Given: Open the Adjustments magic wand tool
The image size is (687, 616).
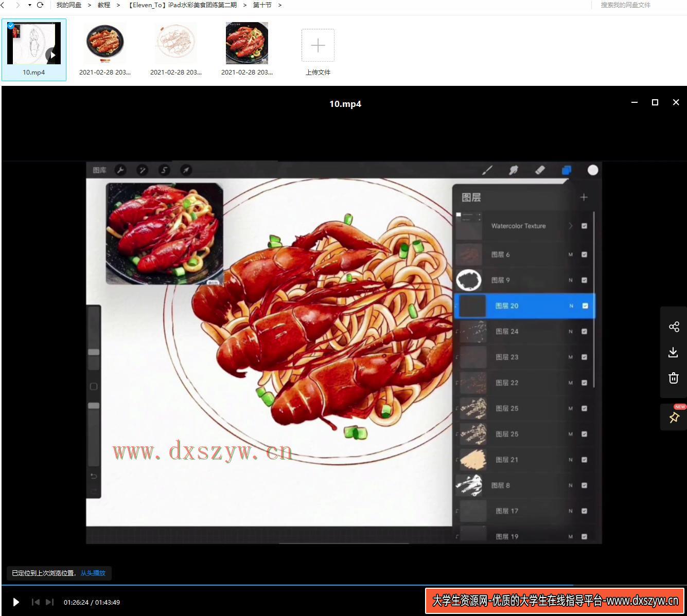Looking at the screenshot, I should click(x=143, y=170).
